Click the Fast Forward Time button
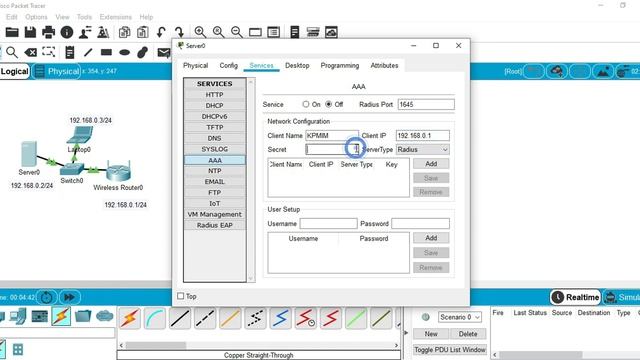Image resolution: width=640 pixels, height=360 pixels. click(x=69, y=297)
